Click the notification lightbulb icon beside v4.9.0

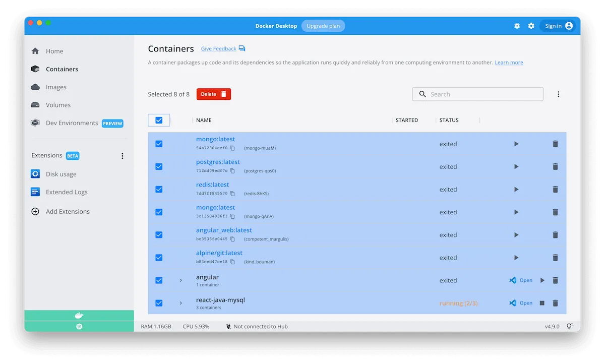570,327
